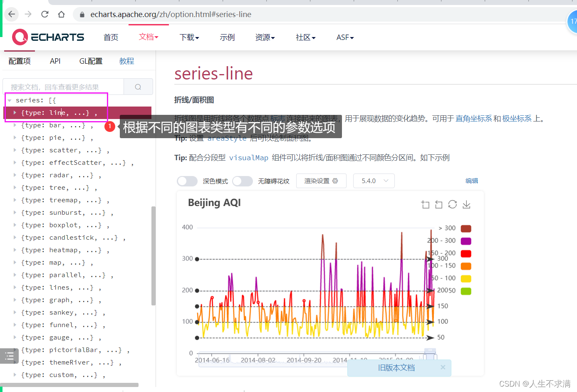Screen dimensions: 577x392
Task: Click the red color swatch for 150-200 range
Action: [466, 253]
